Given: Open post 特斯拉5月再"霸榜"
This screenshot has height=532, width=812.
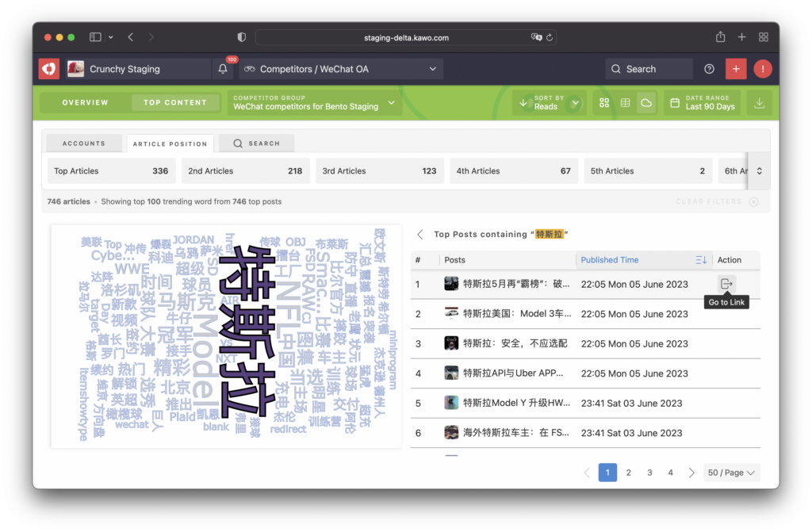Looking at the screenshot, I should [515, 284].
